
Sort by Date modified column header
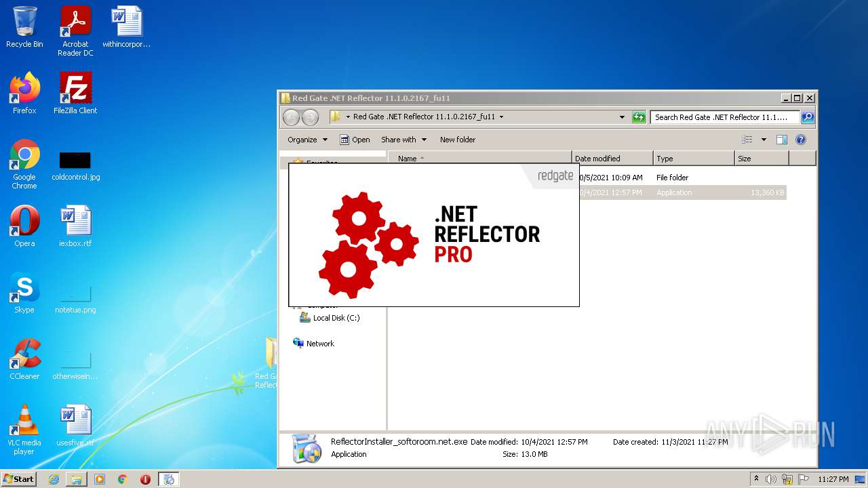coord(612,159)
